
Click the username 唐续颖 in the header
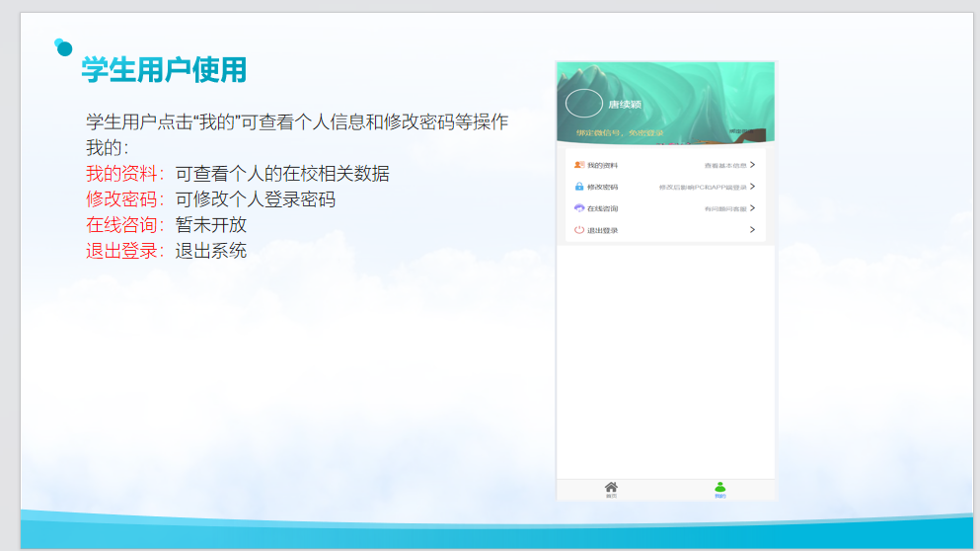625,104
